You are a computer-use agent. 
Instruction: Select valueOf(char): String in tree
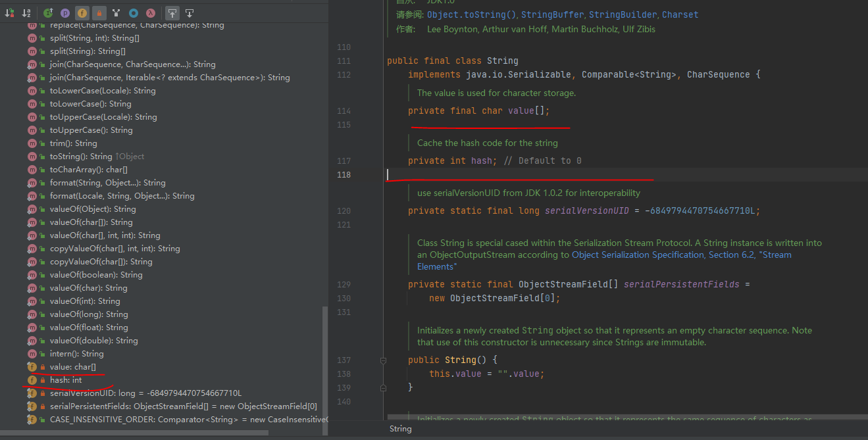(89, 288)
